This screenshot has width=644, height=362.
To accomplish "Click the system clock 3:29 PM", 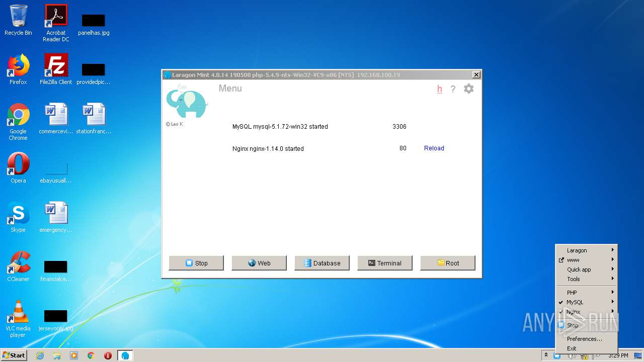I will [x=618, y=355].
